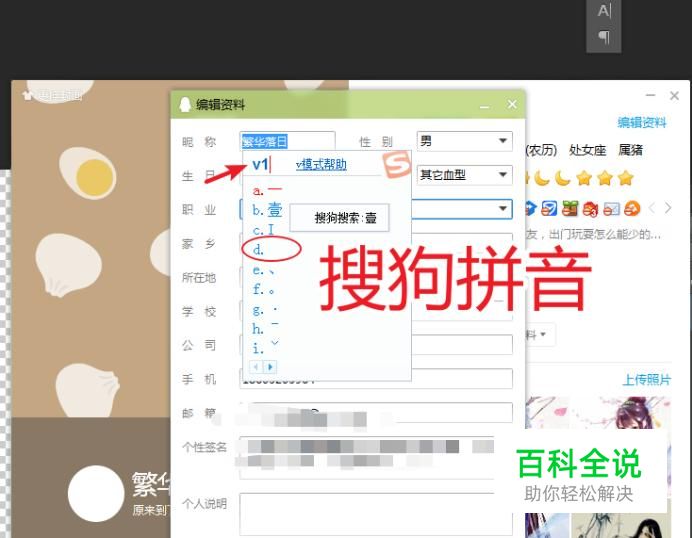692x538 pixels.
Task: Click into the 昵称 nickname field
Action: click(287, 141)
